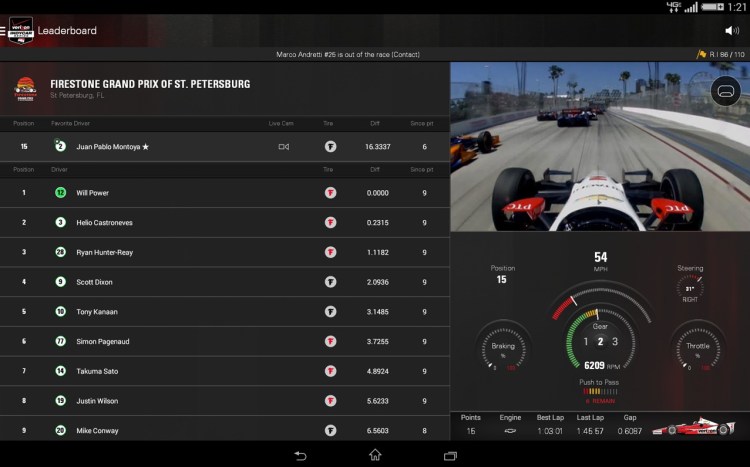Open the live cam for Juan Pablo Montoya
The image size is (750, 467).
coord(284,147)
